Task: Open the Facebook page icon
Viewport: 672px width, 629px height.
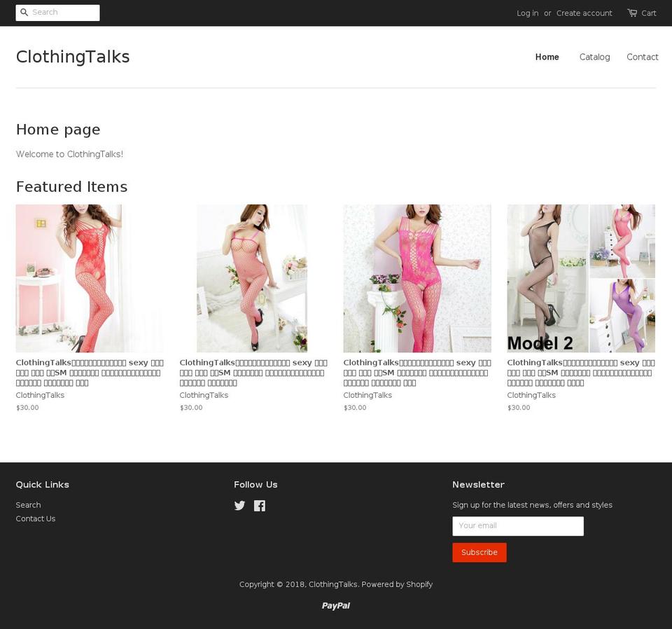Action: tap(259, 506)
